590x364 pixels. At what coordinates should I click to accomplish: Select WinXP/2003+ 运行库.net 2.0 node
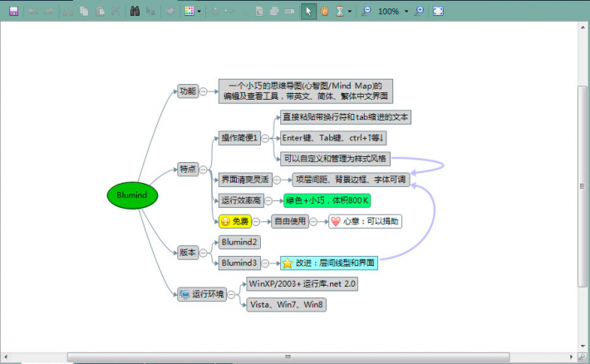click(302, 284)
